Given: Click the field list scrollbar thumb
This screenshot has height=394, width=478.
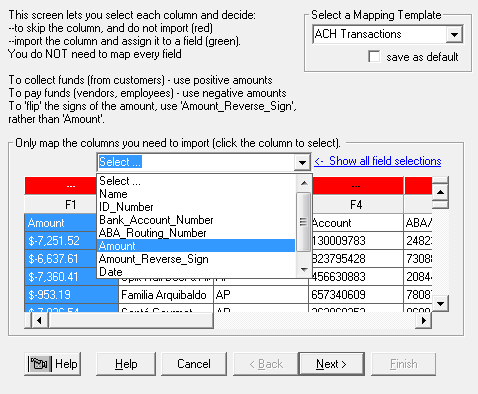Looking at the screenshot, I should (x=304, y=222).
